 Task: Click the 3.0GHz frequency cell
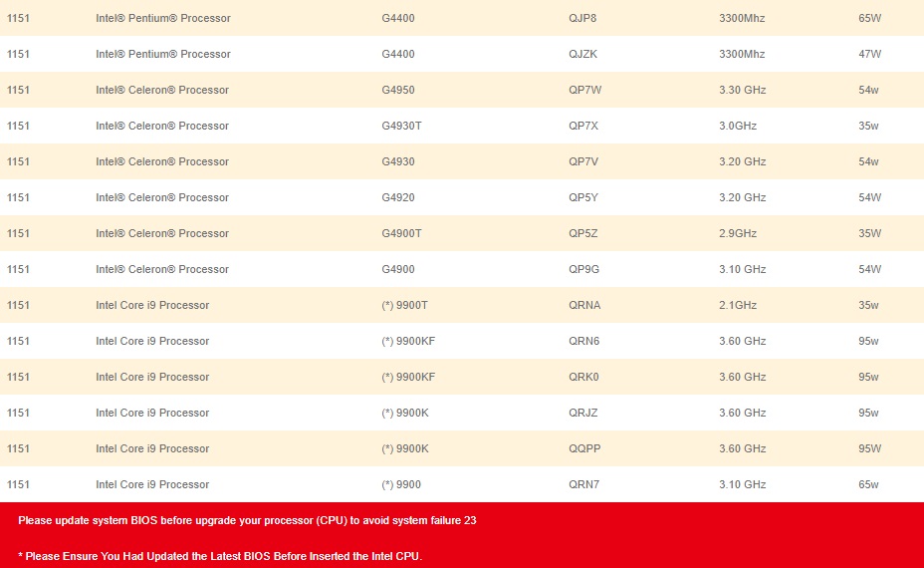[737, 126]
